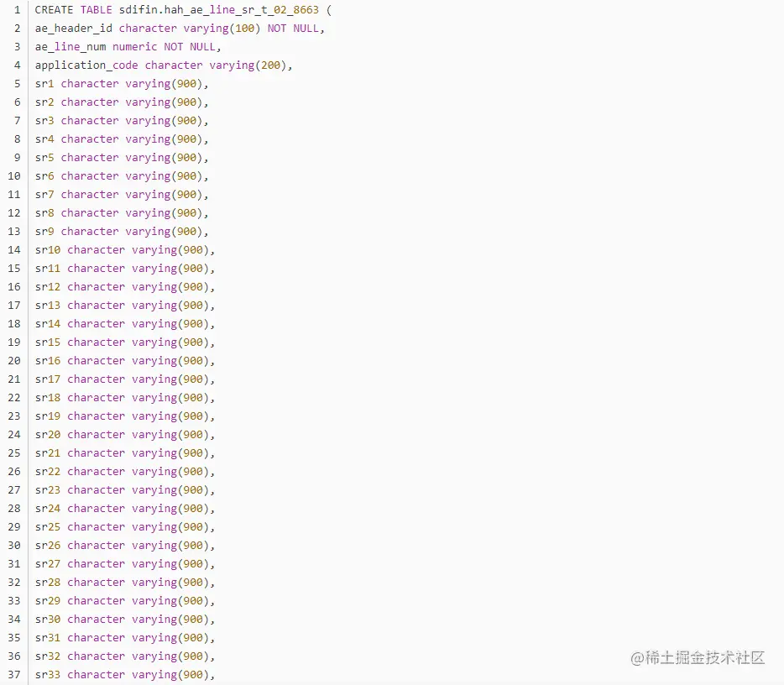Viewport: 784px width, 685px height.
Task: Click the sr14 column definition line
Action: (x=125, y=325)
